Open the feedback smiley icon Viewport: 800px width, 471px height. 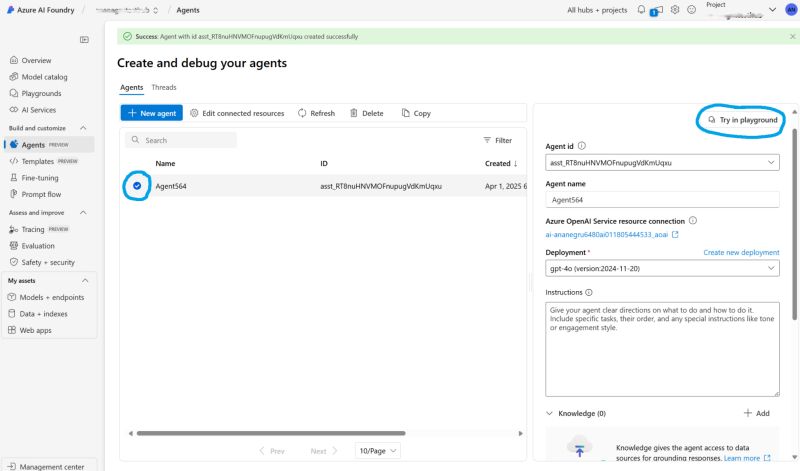click(691, 10)
